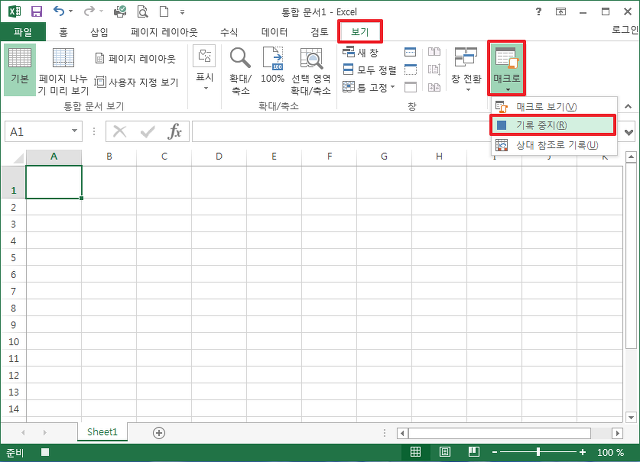
Task: Zoom out with status bar minus button
Action: coord(495,452)
